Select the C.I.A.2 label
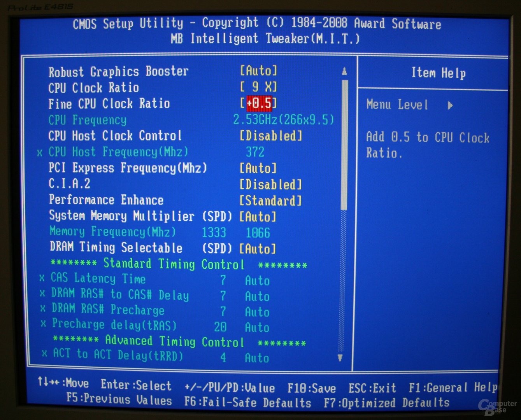Image resolution: width=521 pixels, height=420 pixels. pyautogui.click(x=69, y=184)
